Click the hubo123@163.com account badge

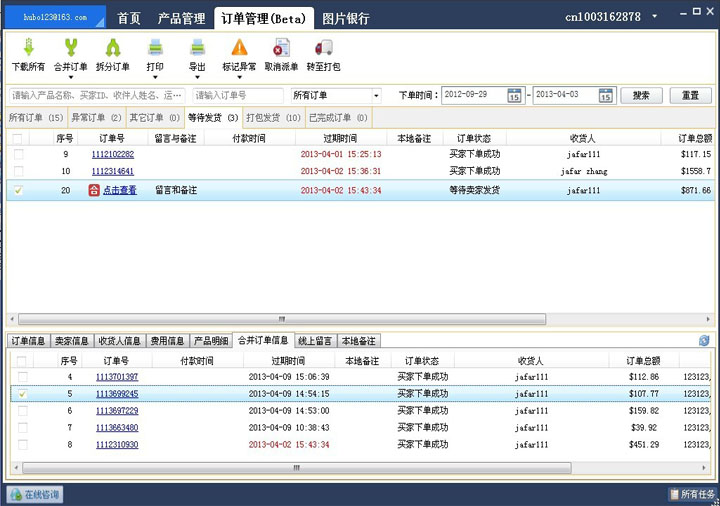coord(55,17)
